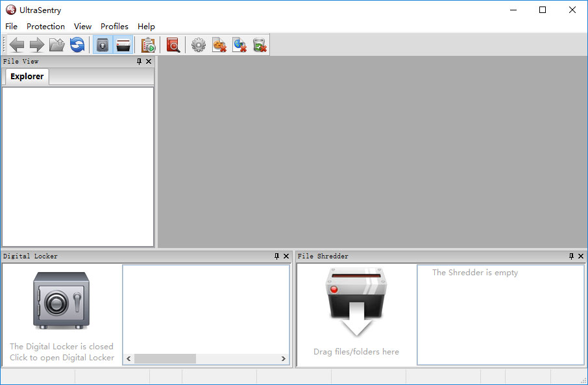This screenshot has height=385, width=588.
Task: Toggle auto-hide pin on File View panel
Action: pos(138,60)
